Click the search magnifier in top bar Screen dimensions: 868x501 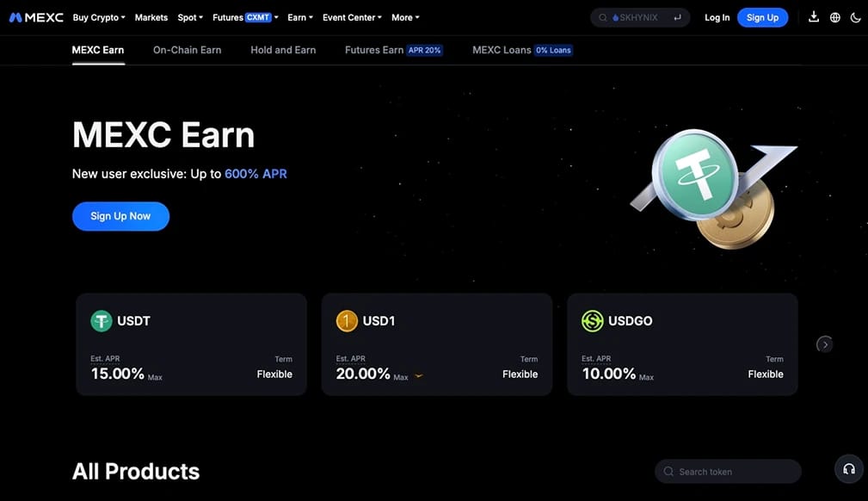602,18
